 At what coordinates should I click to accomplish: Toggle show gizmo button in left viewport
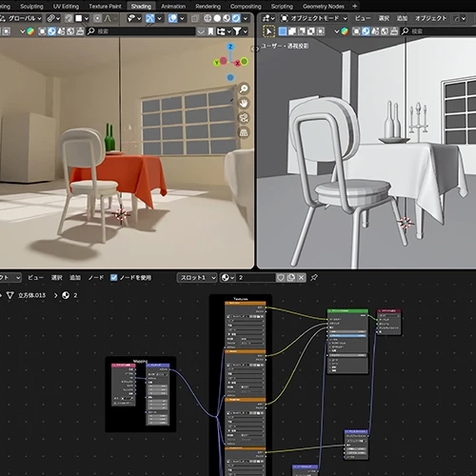coord(150,18)
